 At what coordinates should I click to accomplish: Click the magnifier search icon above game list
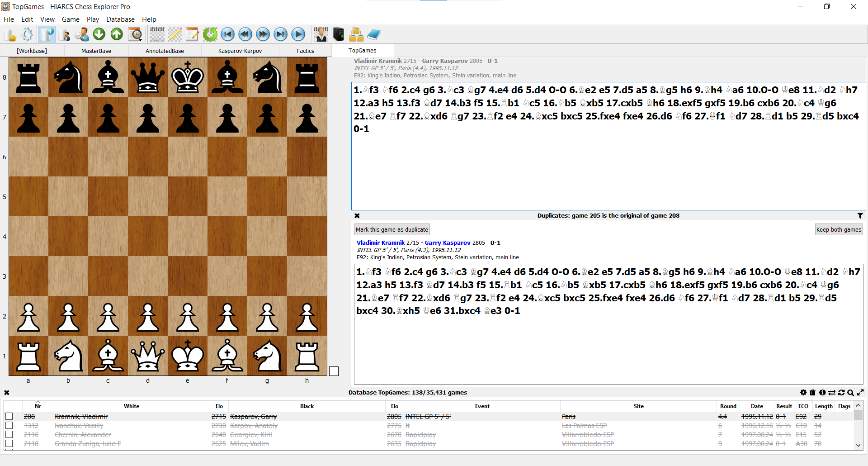click(x=850, y=393)
